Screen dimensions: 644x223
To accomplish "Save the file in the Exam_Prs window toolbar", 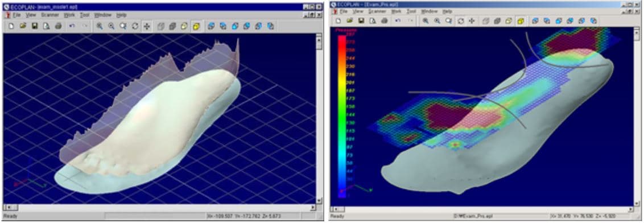I will tap(361, 20).
